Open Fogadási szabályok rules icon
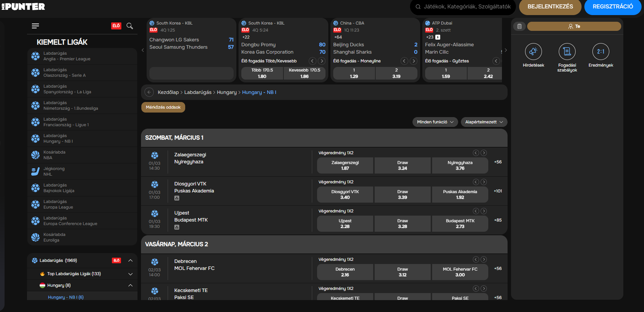The image size is (644, 312). point(567,52)
